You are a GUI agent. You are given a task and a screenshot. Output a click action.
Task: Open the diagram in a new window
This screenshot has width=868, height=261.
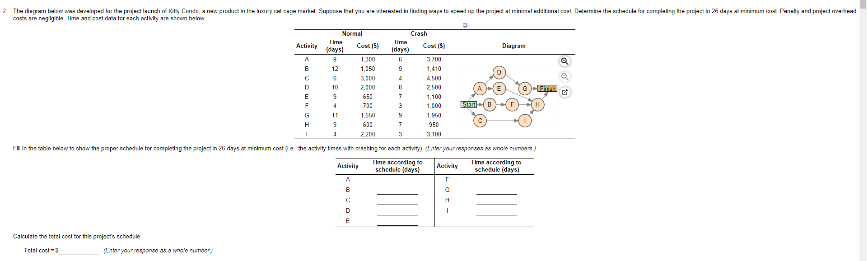(x=565, y=92)
